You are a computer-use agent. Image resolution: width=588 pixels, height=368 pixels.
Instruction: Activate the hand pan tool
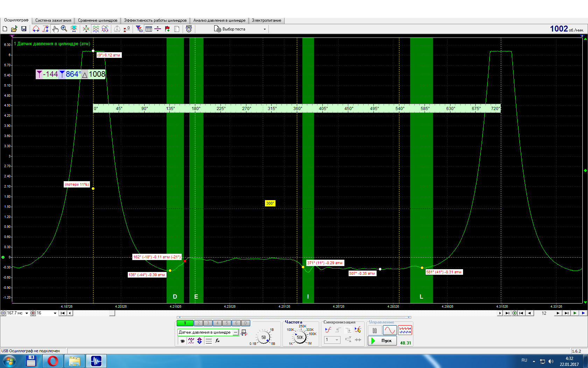55,29
